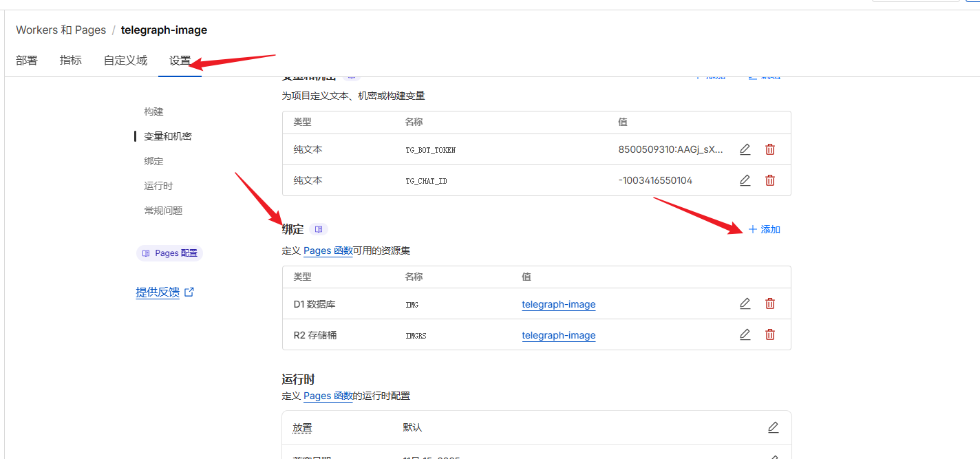The height and width of the screenshot is (459, 980).
Task: Edit the R2 存储桶 IMGRS binding
Action: point(745,334)
